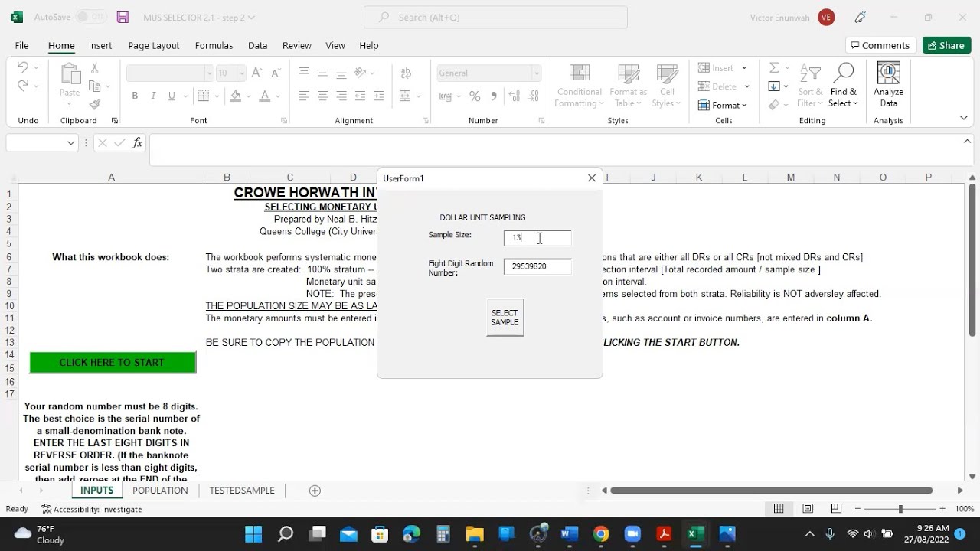Viewport: 980px width, 551px height.
Task: Click the Eight Digit Random Number field
Action: pos(537,266)
